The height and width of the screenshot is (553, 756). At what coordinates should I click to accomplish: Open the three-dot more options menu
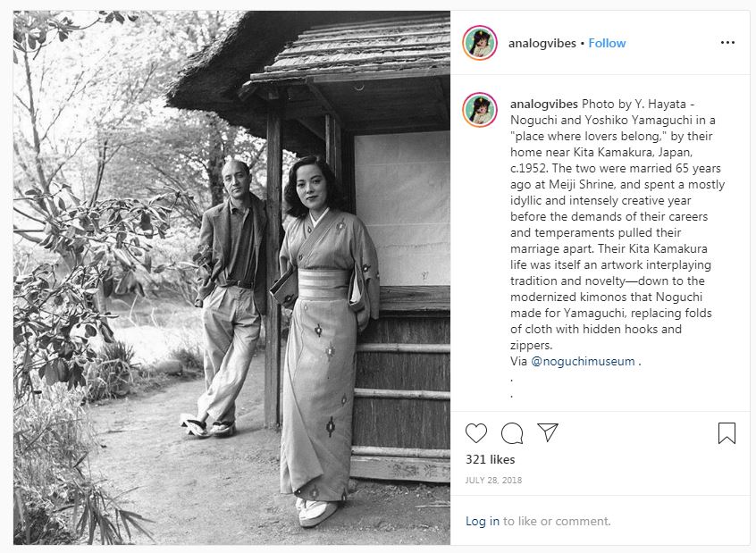tap(727, 42)
